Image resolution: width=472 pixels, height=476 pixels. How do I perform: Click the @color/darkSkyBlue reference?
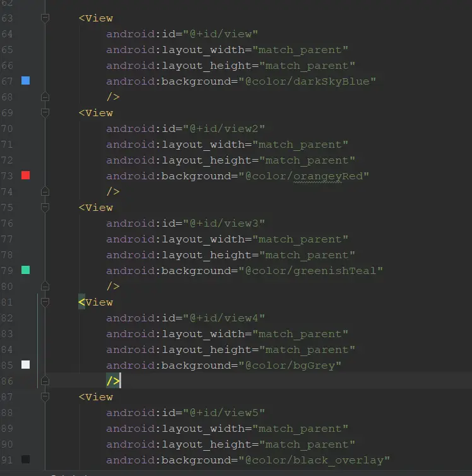coord(307,81)
